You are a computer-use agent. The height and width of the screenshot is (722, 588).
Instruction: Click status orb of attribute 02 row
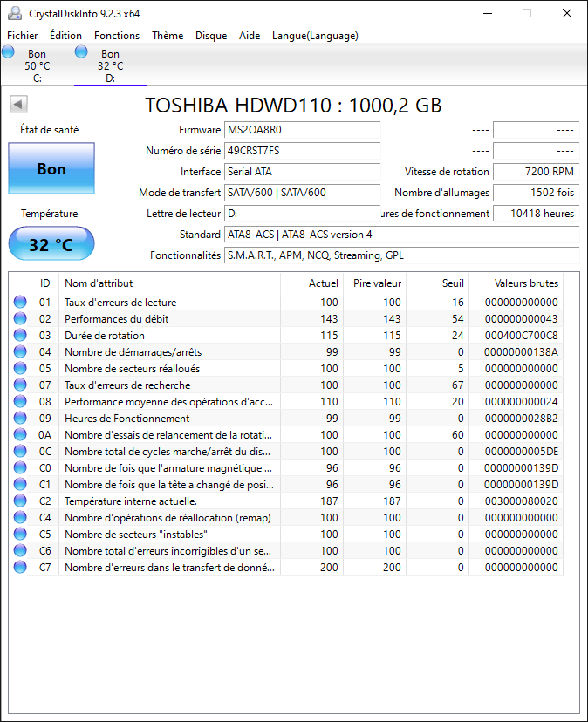tap(20, 318)
